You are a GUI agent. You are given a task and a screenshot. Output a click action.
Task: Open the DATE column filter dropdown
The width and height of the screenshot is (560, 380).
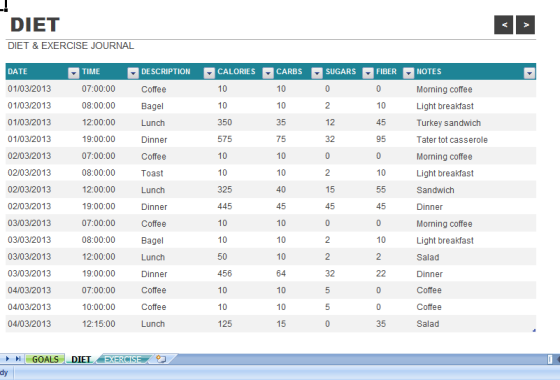click(x=73, y=73)
